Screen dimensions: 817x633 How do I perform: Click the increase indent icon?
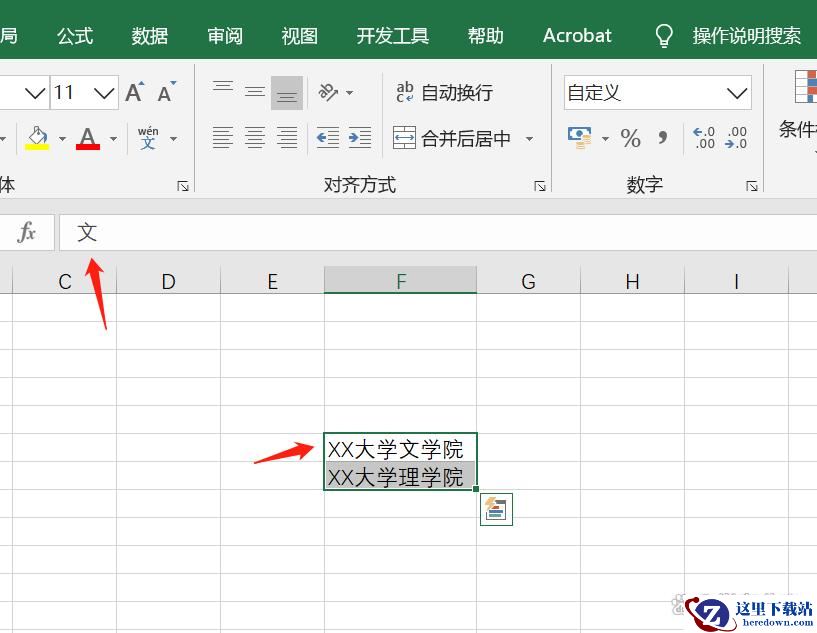(359, 138)
